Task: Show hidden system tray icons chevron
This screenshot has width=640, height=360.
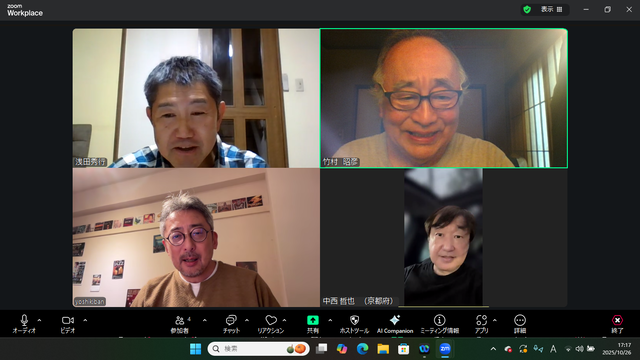Action: [x=493, y=349]
